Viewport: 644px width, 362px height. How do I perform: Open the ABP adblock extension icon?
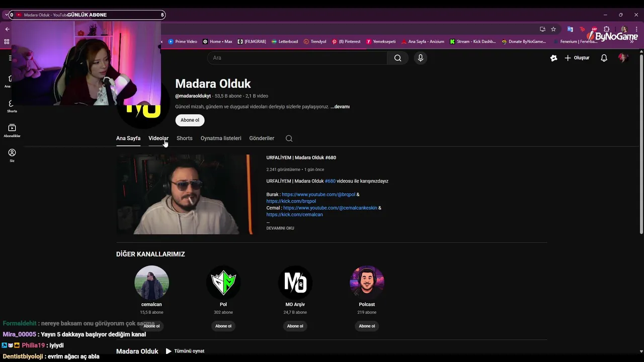[594, 29]
